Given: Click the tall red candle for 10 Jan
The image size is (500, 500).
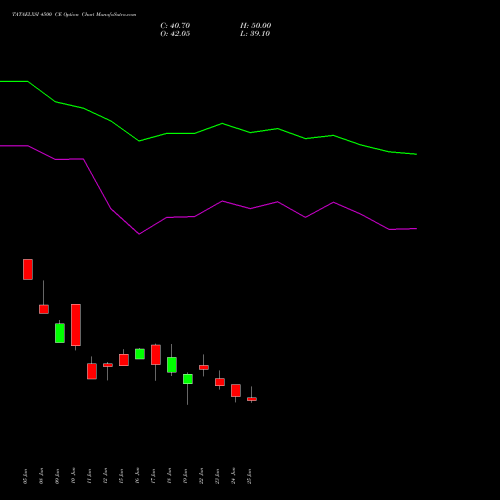Looking at the screenshot, I should coord(76,325).
